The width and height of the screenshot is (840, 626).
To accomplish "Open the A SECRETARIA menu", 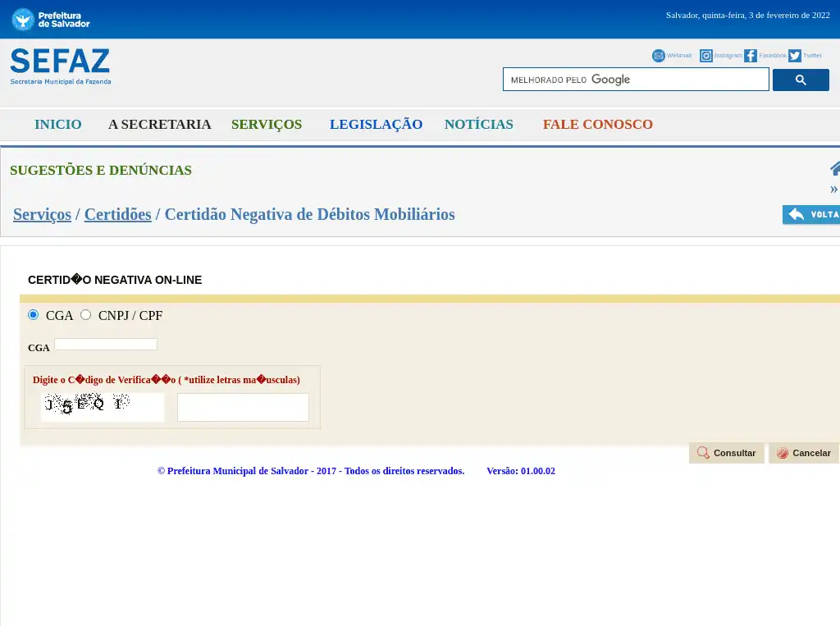I will pos(160,125).
